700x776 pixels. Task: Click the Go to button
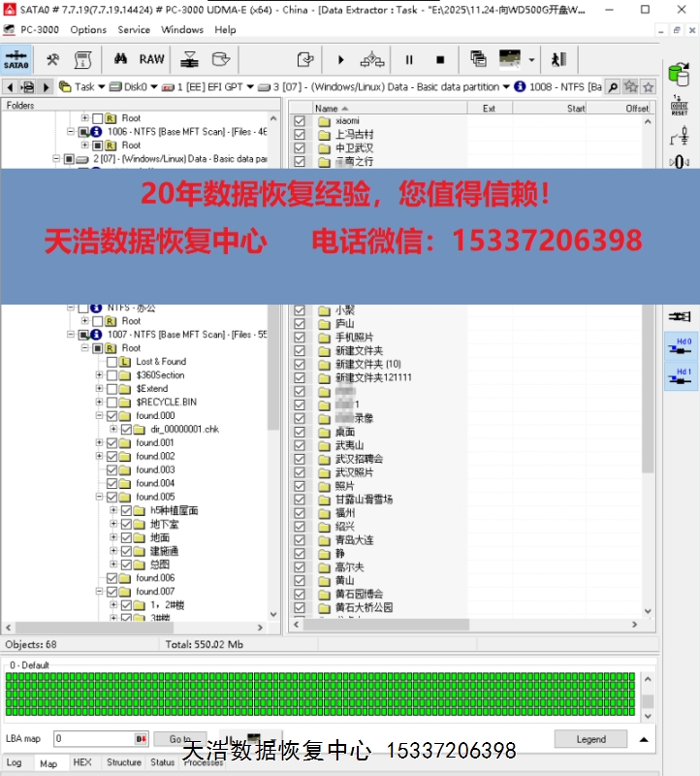pos(180,739)
